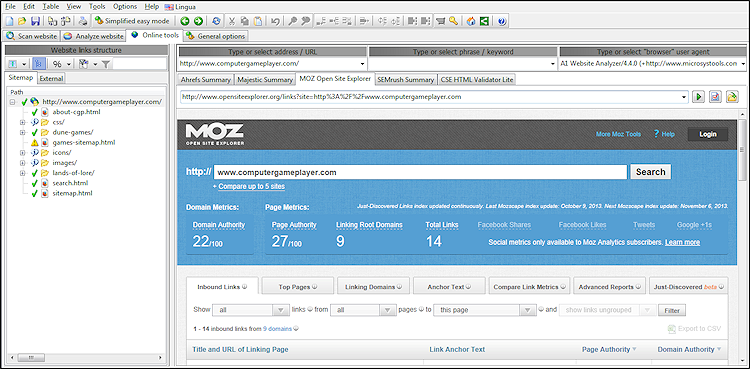Select sitemap.html in the tree

tap(72, 193)
